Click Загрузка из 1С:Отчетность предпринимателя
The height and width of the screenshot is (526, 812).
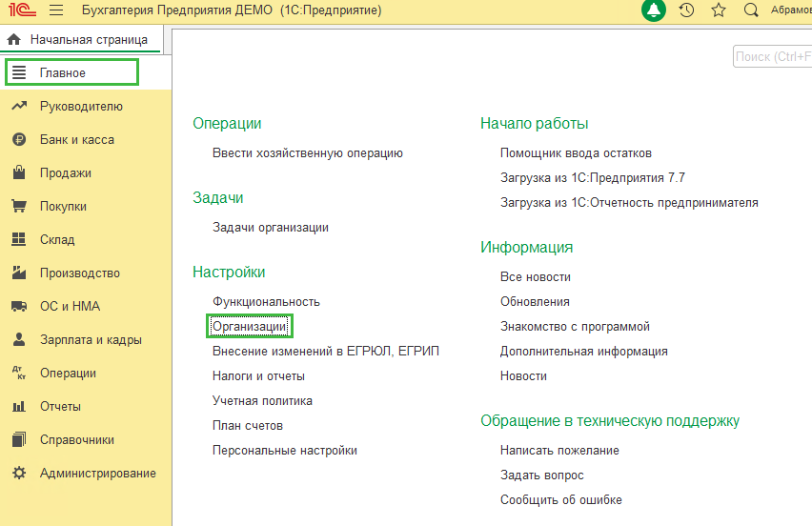tap(629, 202)
